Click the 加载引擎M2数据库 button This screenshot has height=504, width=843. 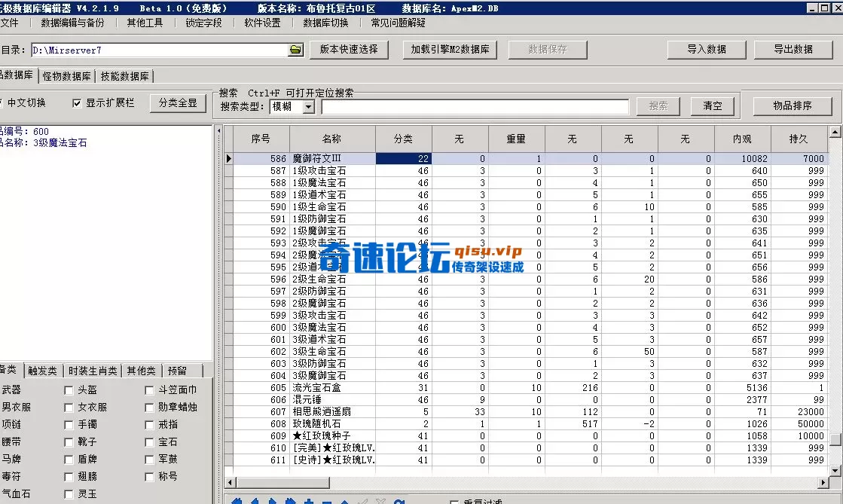[450, 50]
